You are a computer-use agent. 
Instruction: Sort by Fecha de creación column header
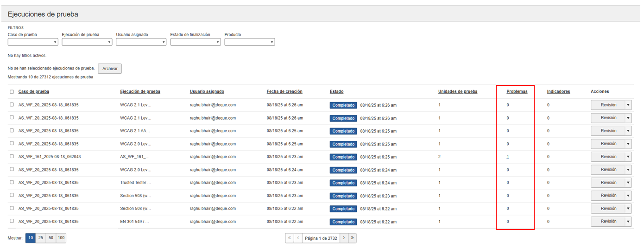(x=284, y=91)
